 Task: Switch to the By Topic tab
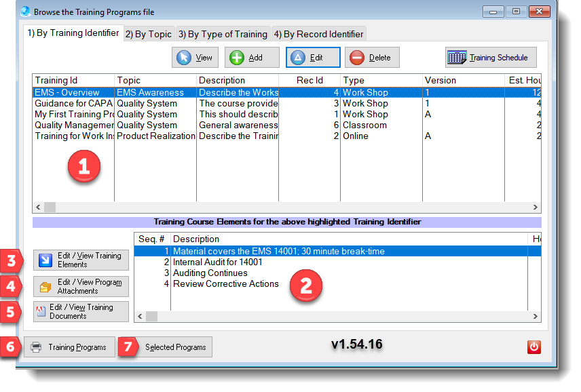point(149,34)
